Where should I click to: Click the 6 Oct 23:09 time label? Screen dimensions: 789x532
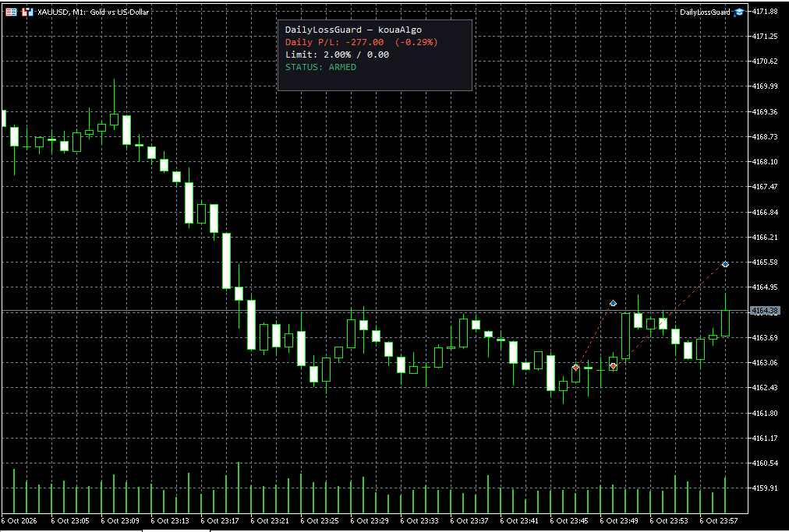coord(120,520)
